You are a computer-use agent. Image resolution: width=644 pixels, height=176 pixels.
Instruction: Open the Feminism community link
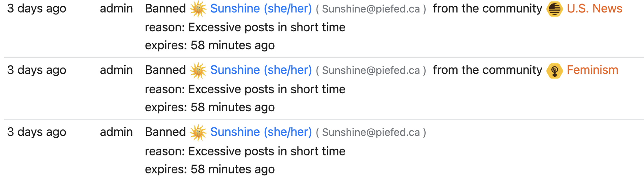pos(592,70)
